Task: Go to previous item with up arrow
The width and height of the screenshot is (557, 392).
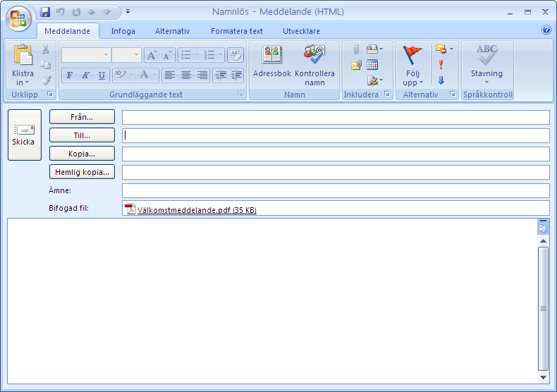Action: 92,12
